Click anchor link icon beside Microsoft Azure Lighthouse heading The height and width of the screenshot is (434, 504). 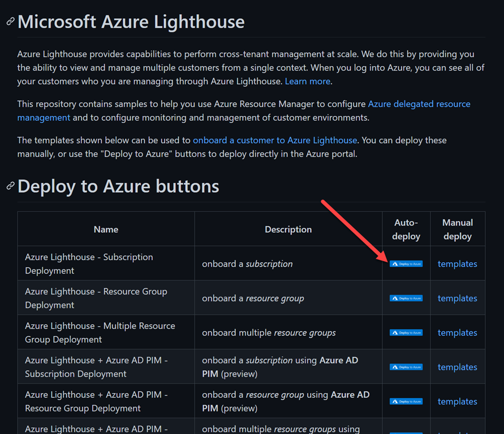(x=10, y=21)
